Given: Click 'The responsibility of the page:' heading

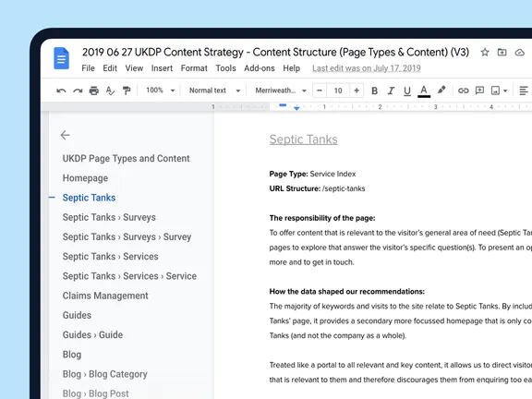Looking at the screenshot, I should pyautogui.click(x=322, y=218).
